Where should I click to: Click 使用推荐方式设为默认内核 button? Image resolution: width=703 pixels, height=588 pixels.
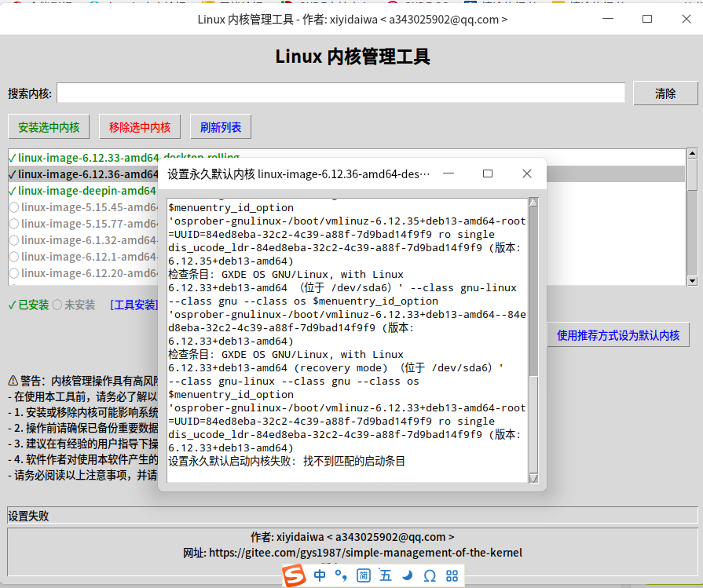618,335
